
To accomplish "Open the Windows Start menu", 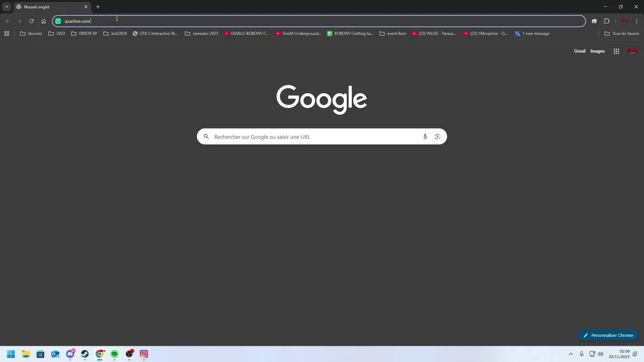I will point(11,354).
